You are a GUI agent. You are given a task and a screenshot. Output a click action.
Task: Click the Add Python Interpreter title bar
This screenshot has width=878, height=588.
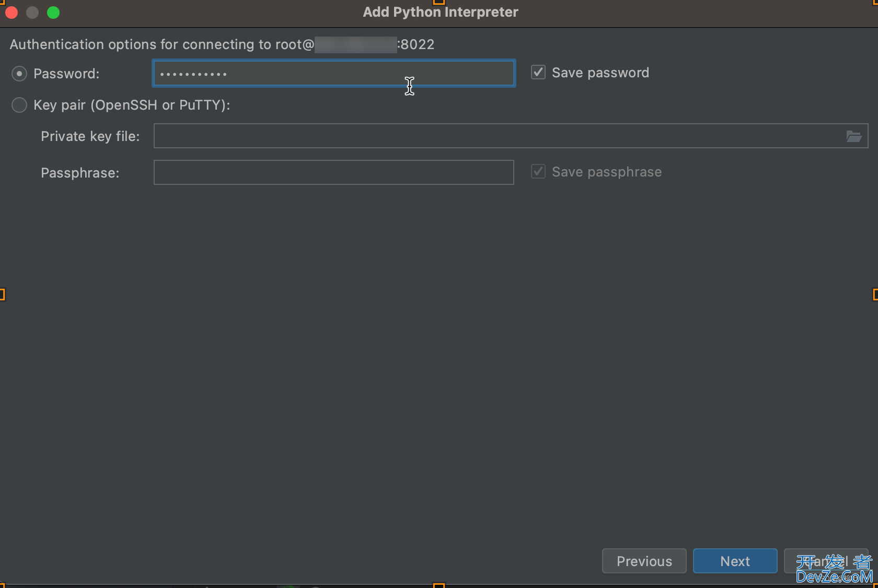coord(441,12)
